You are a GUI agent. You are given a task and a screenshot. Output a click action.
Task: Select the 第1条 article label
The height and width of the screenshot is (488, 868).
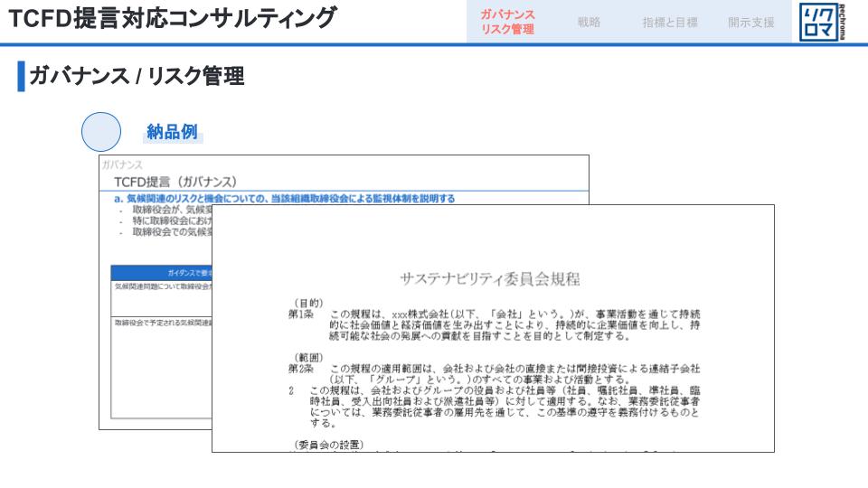(x=300, y=314)
